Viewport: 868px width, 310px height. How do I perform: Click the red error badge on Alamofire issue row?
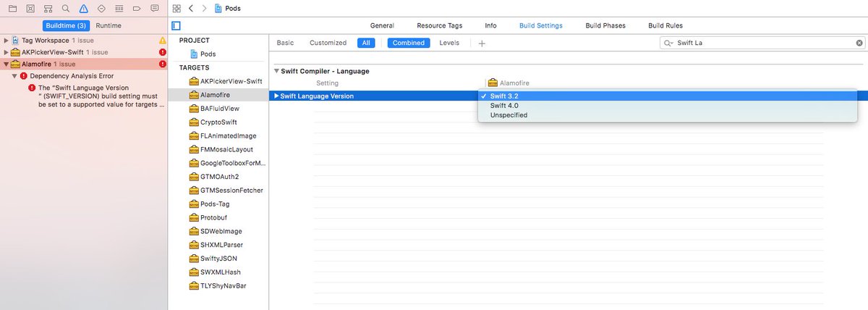[163, 64]
